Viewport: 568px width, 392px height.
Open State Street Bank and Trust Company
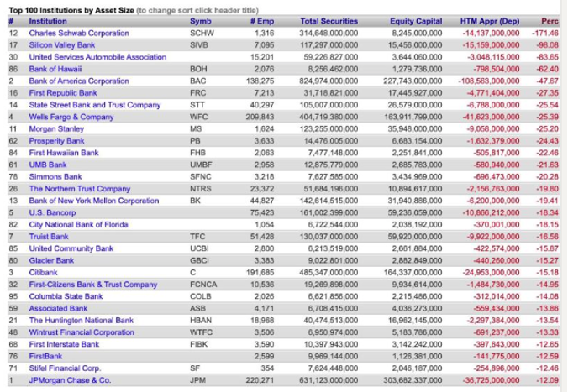point(95,105)
